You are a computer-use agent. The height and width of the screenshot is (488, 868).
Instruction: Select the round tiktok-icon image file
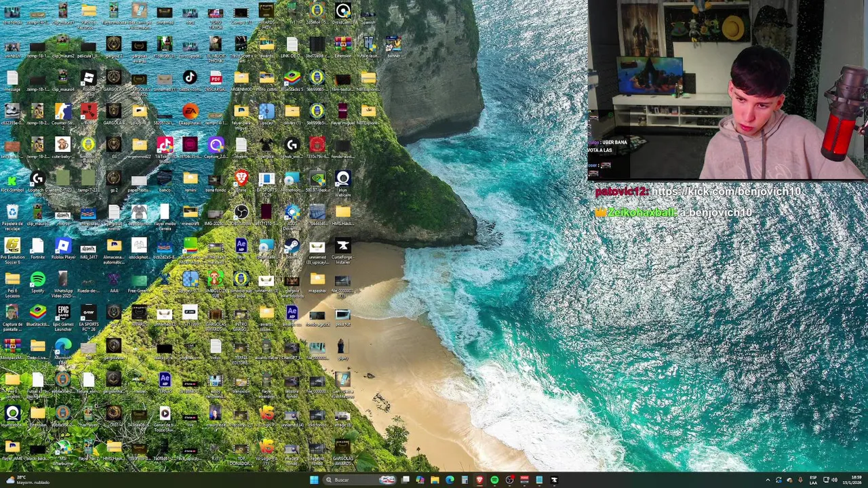[x=190, y=81]
